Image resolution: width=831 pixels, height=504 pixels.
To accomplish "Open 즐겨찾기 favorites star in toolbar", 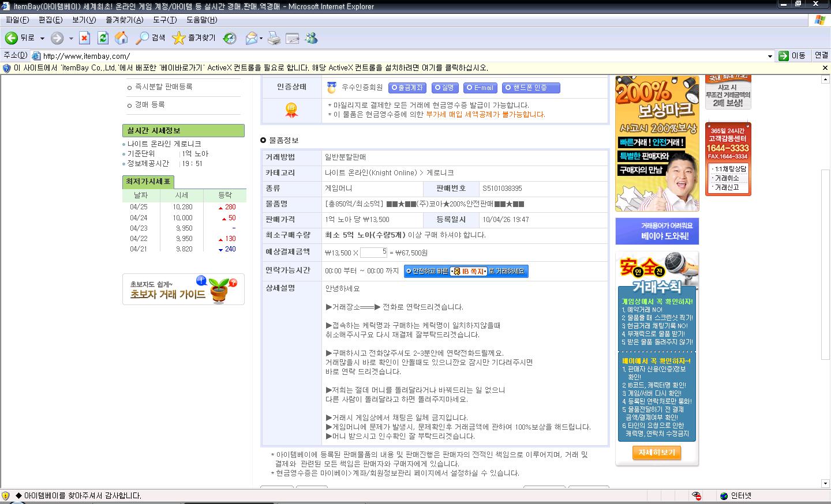I will [194, 38].
